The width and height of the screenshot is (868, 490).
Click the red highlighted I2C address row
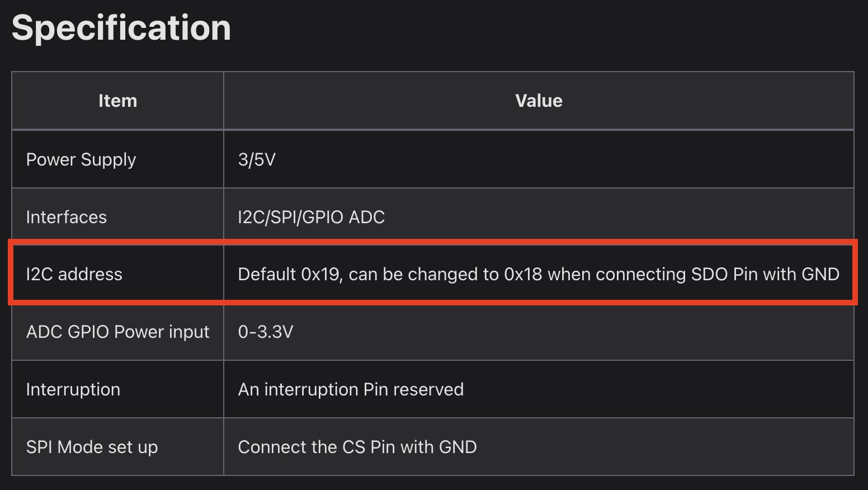(433, 273)
